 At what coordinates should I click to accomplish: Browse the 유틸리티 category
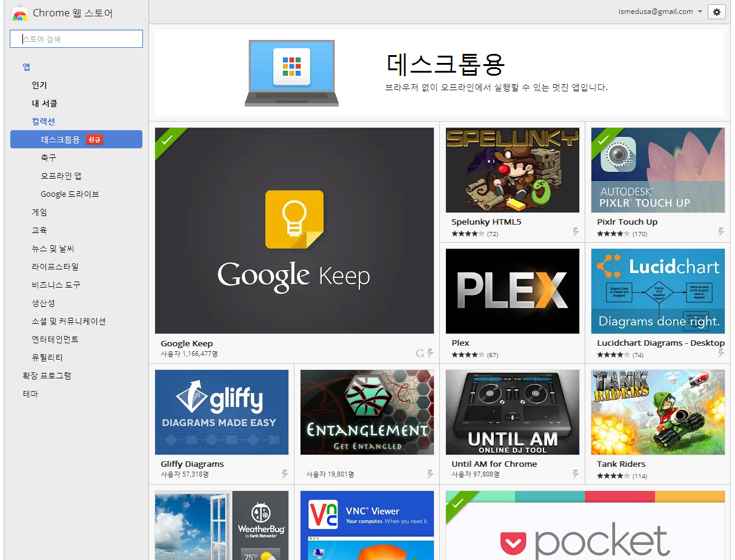click(47, 357)
